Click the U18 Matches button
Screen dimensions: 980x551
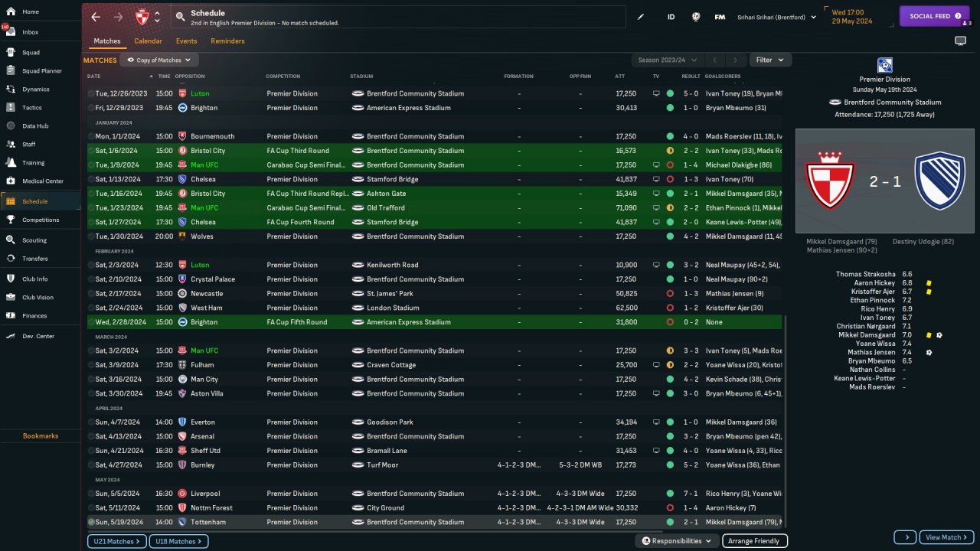(x=178, y=541)
